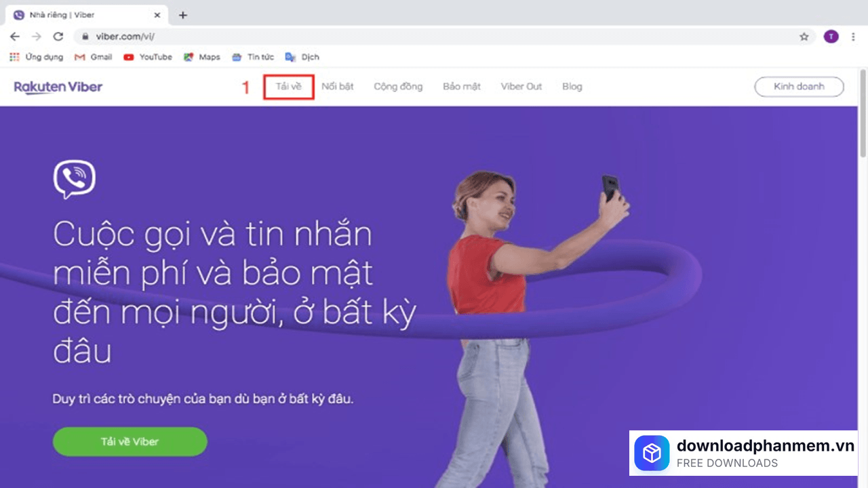Go to the Cộng đồng section

(x=398, y=87)
